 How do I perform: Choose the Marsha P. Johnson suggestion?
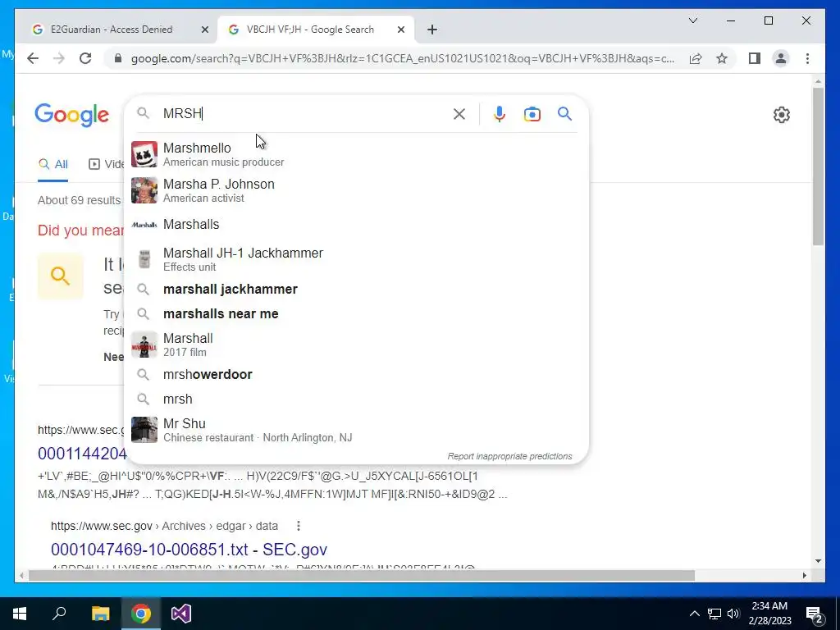point(356,190)
